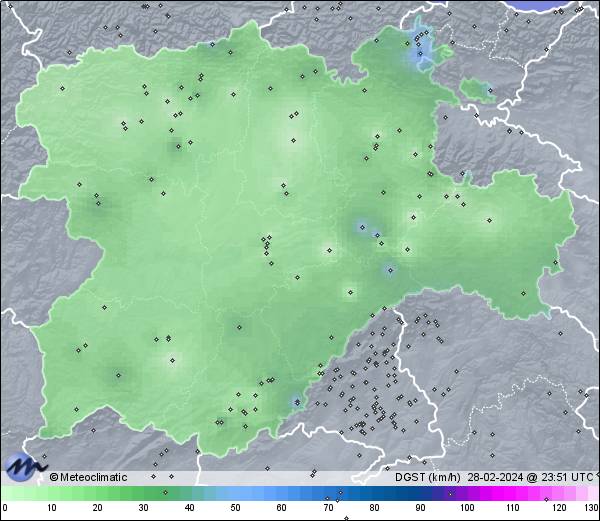Click the Meteoclimatic wave logo

pyautogui.click(x=25, y=467)
